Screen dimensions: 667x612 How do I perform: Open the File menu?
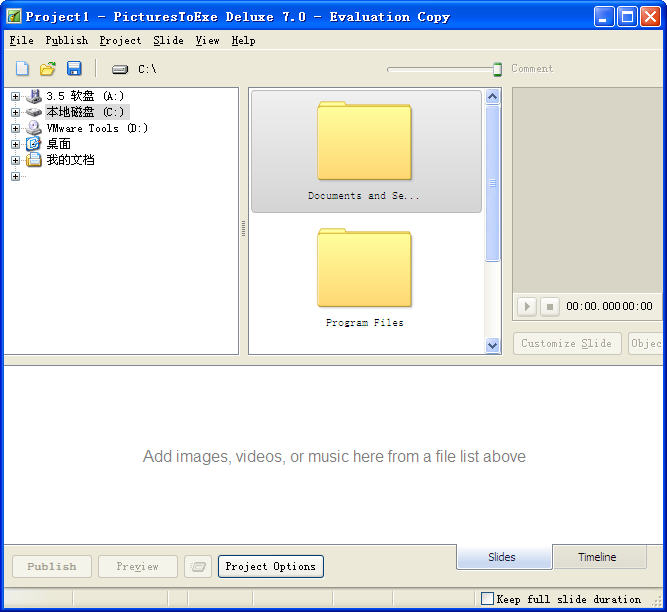click(22, 40)
